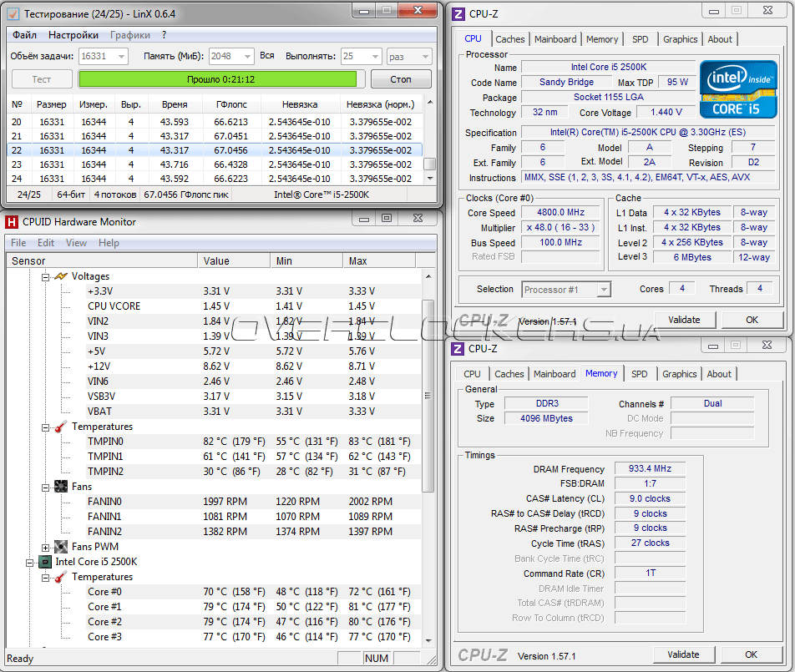Click the Intel Core i5 2500K chip icon
This screenshot has height=672, width=795.
point(44,562)
